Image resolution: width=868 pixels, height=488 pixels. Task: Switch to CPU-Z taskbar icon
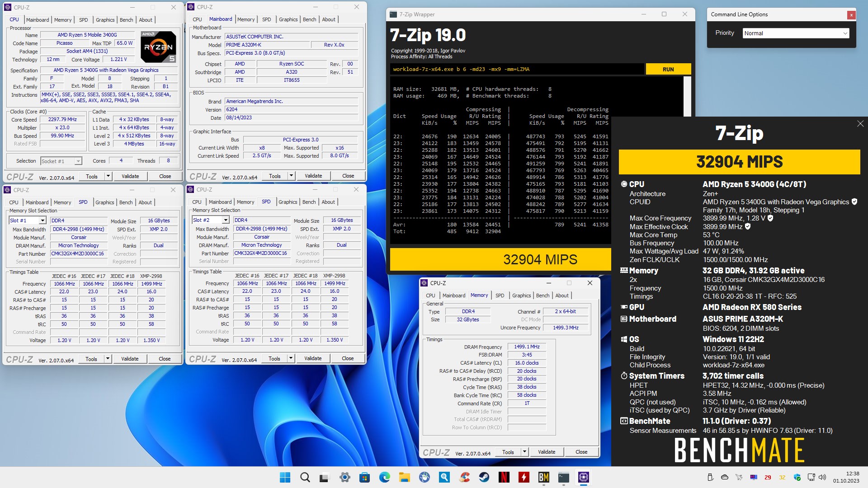pos(583,477)
